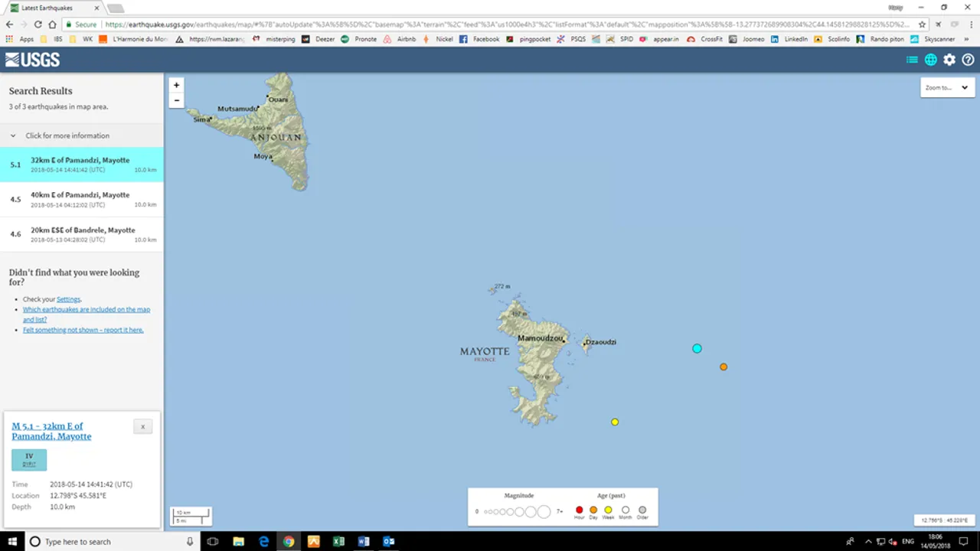Zoom in on the map
Image resolution: width=980 pixels, height=551 pixels.
pyautogui.click(x=177, y=85)
